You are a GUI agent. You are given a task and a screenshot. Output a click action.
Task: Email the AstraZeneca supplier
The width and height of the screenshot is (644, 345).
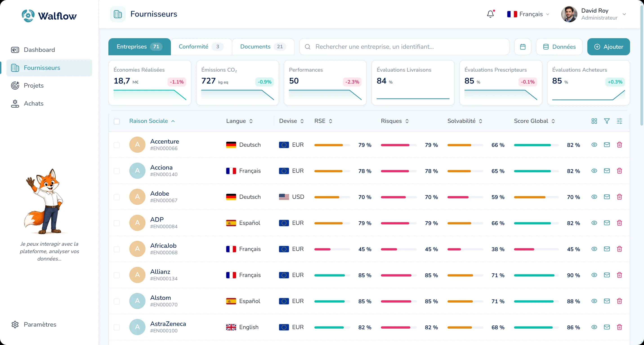coord(607,327)
